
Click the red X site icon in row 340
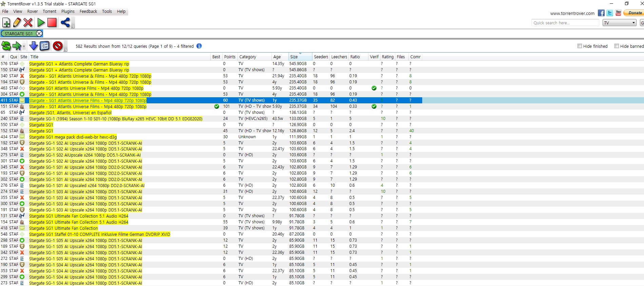22,76
